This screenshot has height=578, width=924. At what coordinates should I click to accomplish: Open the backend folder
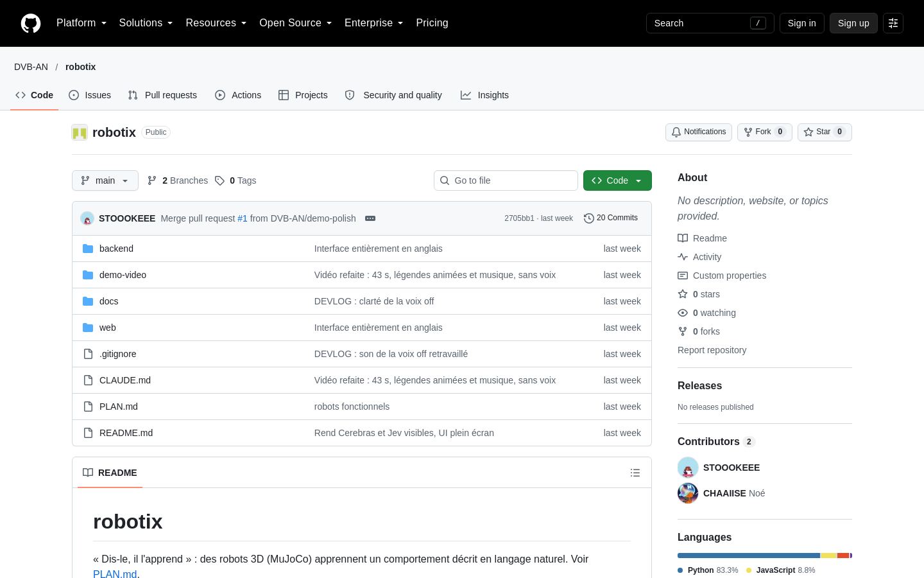pyautogui.click(x=116, y=249)
